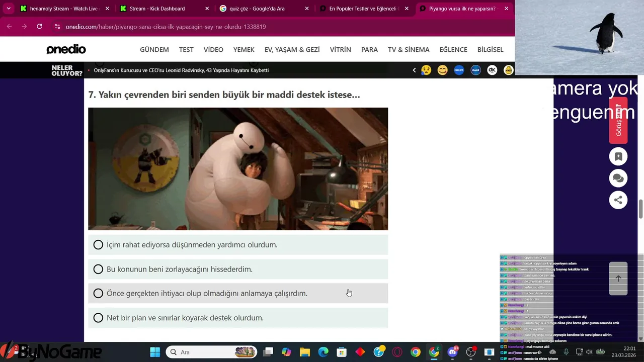Open the BİLGİSEL menu item
Screen dimensions: 644x362
coord(491,49)
